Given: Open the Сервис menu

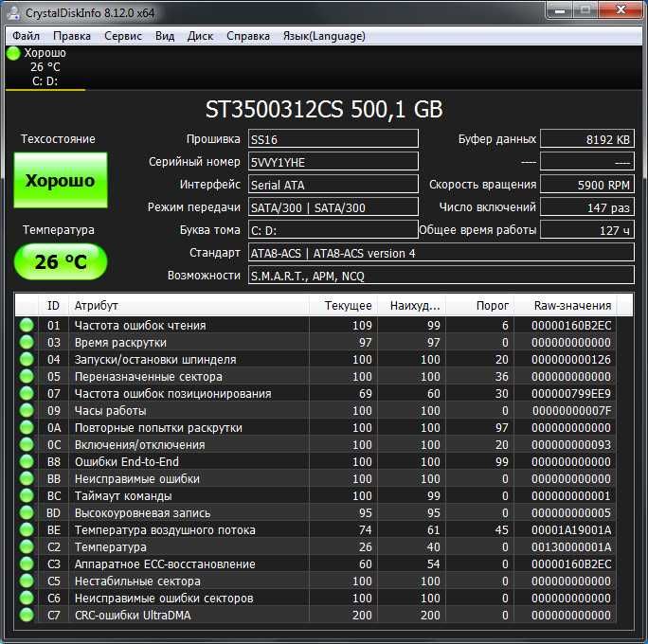Looking at the screenshot, I should point(123,36).
